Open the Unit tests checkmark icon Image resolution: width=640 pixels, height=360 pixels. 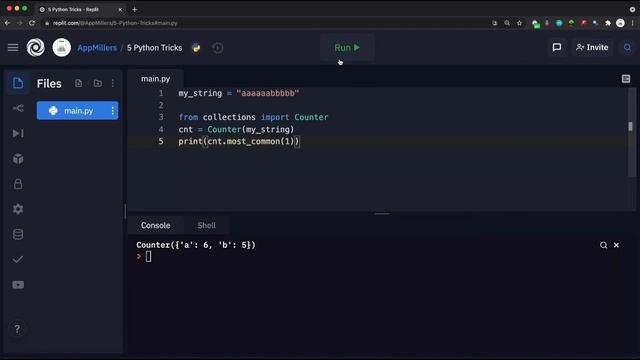(x=18, y=259)
